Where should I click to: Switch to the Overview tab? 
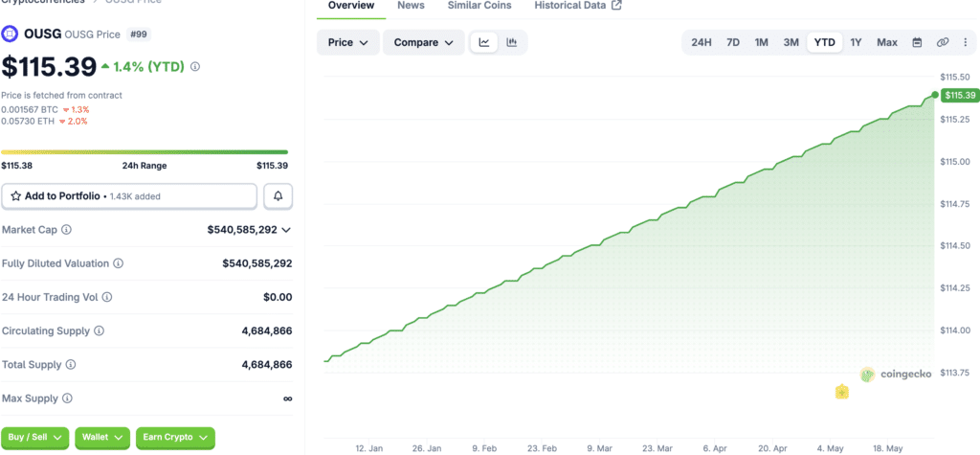click(351, 6)
